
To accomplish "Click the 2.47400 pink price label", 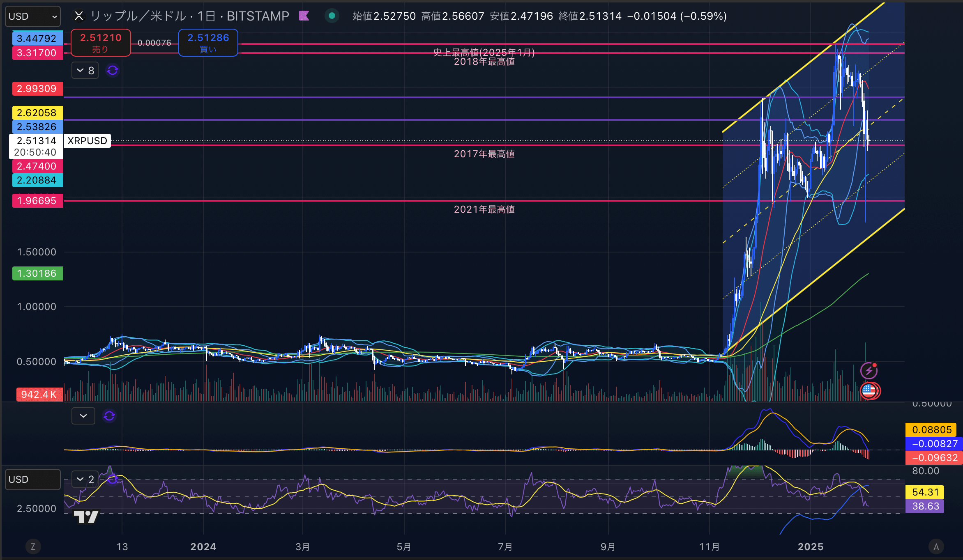I will point(37,166).
